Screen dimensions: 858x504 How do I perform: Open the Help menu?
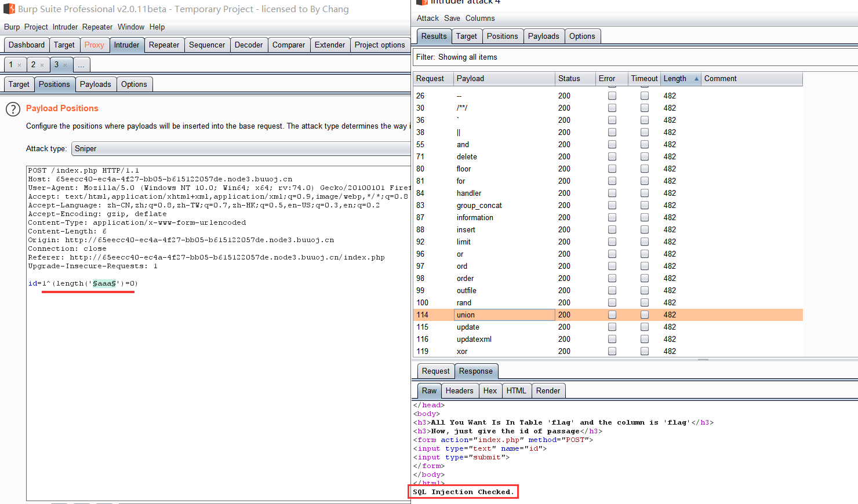pyautogui.click(x=157, y=27)
